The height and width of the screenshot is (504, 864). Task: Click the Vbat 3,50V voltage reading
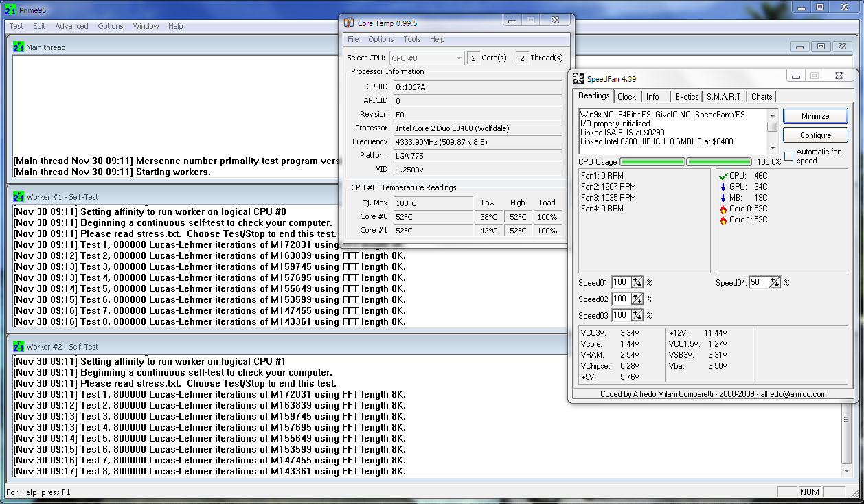pyautogui.click(x=698, y=366)
